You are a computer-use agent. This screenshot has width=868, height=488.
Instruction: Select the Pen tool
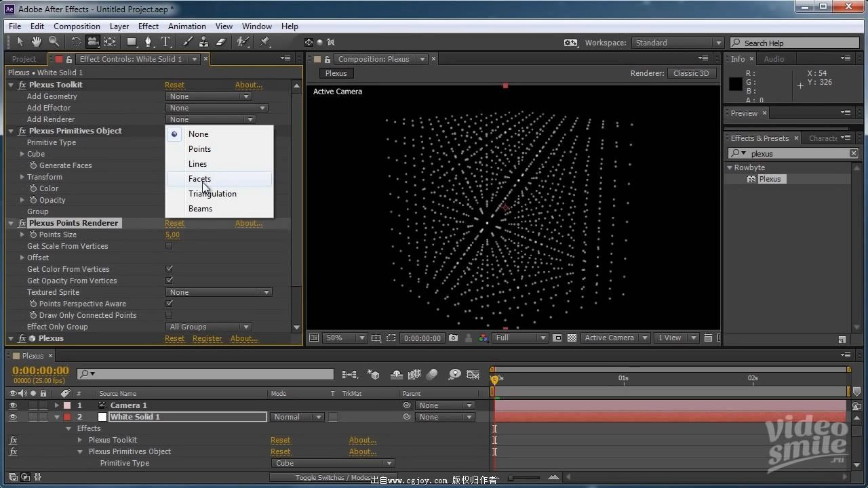(x=149, y=42)
